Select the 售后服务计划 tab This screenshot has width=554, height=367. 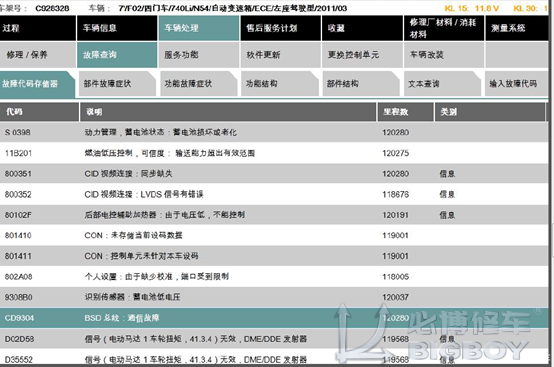pos(281,28)
